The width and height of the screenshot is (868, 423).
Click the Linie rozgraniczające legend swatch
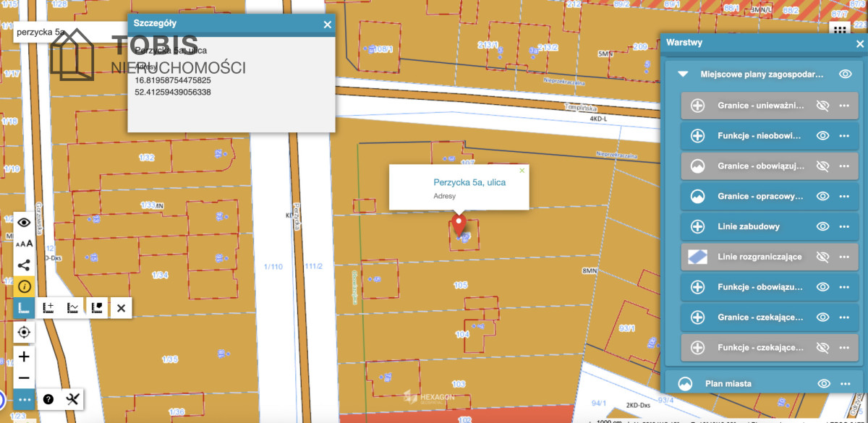697,257
